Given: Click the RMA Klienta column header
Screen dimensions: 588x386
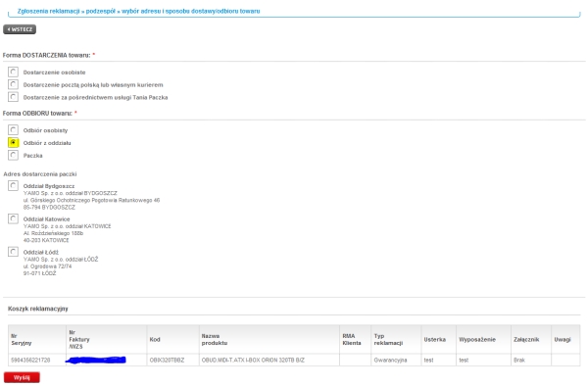Looking at the screenshot, I should coord(355,340).
